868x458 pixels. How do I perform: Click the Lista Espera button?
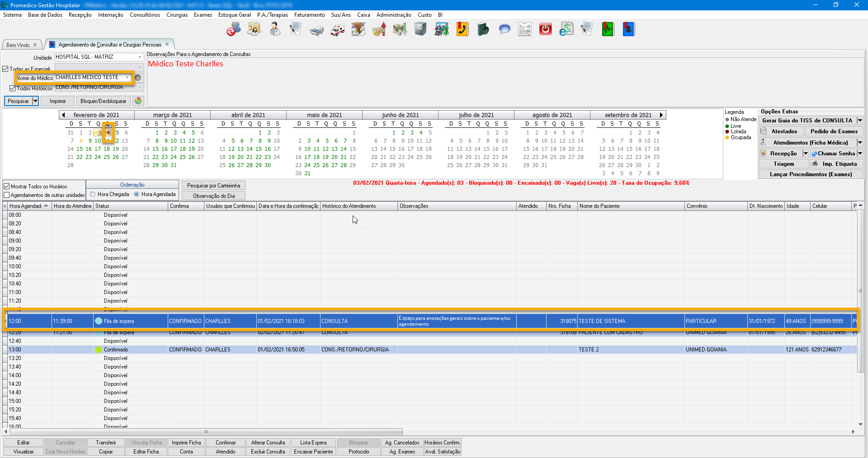pos(313,442)
